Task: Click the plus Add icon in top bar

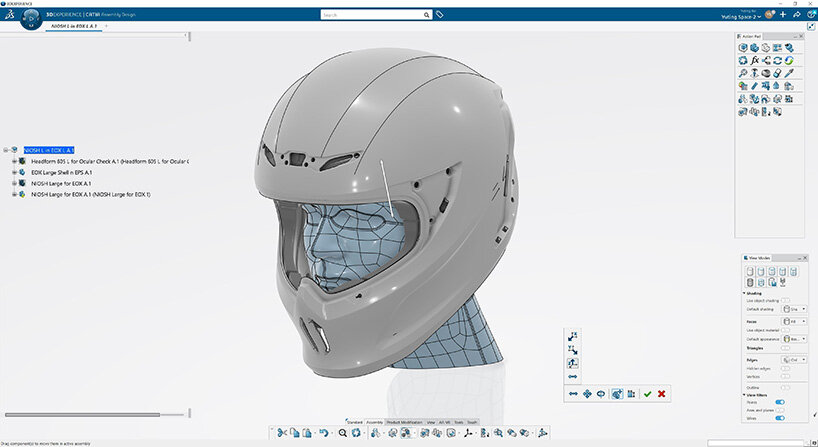Action: click(x=783, y=15)
